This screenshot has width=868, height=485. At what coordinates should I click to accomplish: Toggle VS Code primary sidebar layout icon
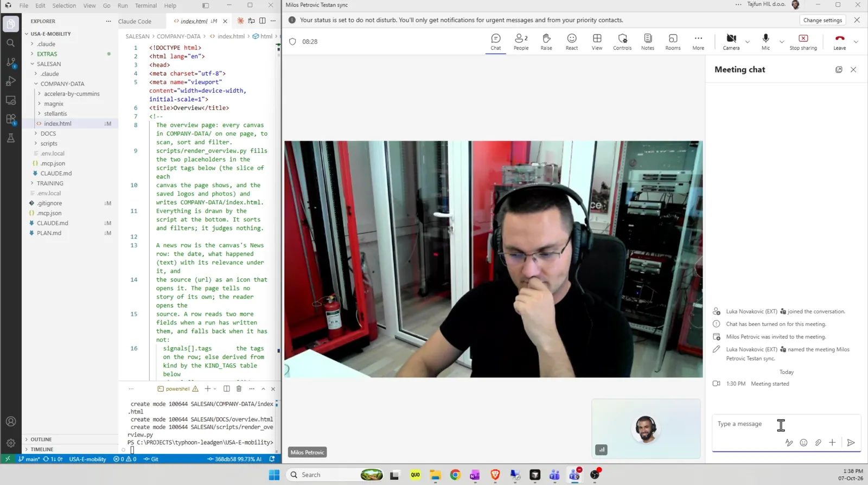pyautogui.click(x=206, y=5)
